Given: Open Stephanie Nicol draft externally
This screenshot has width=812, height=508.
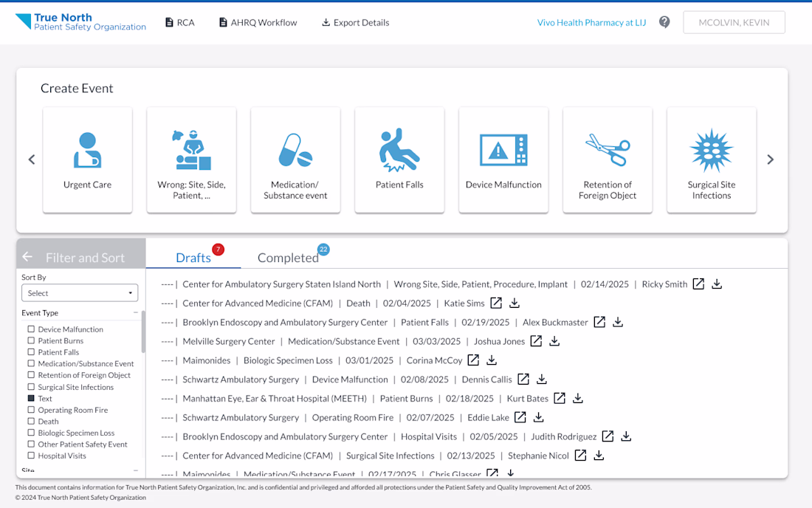Looking at the screenshot, I should (580, 455).
